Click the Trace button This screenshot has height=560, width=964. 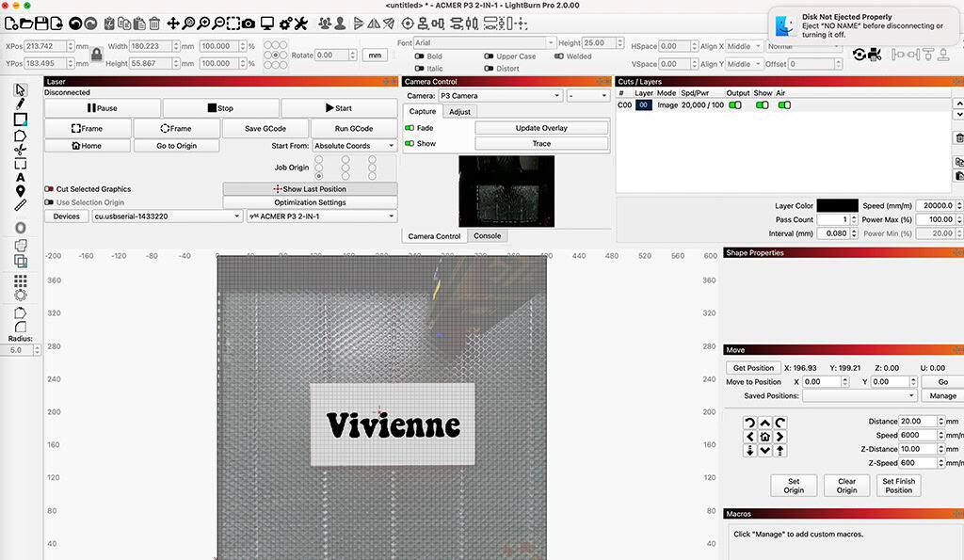coord(541,143)
